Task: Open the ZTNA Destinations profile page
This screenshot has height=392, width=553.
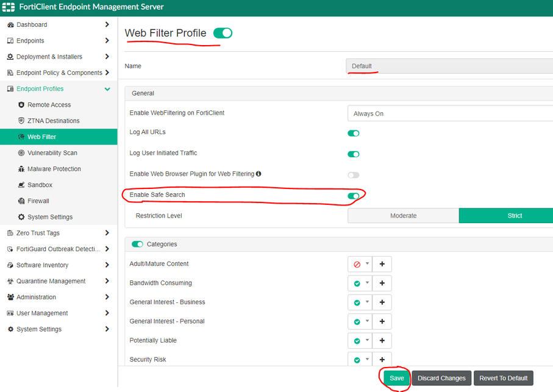Action: point(53,121)
